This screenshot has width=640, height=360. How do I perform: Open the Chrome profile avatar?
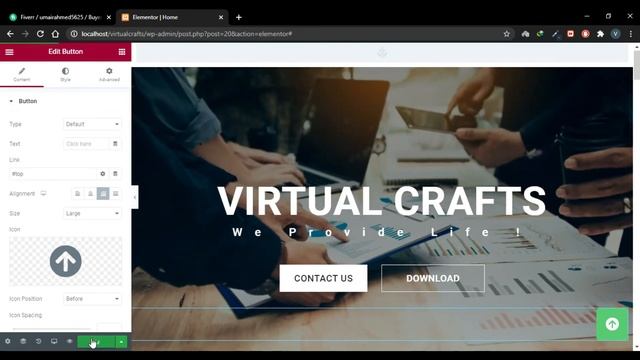(x=616, y=34)
